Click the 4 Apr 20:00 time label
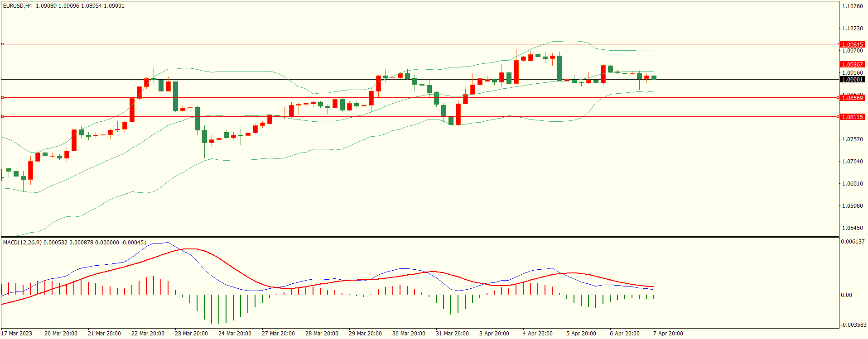Image resolution: width=868 pixels, height=339 pixels. (x=538, y=334)
